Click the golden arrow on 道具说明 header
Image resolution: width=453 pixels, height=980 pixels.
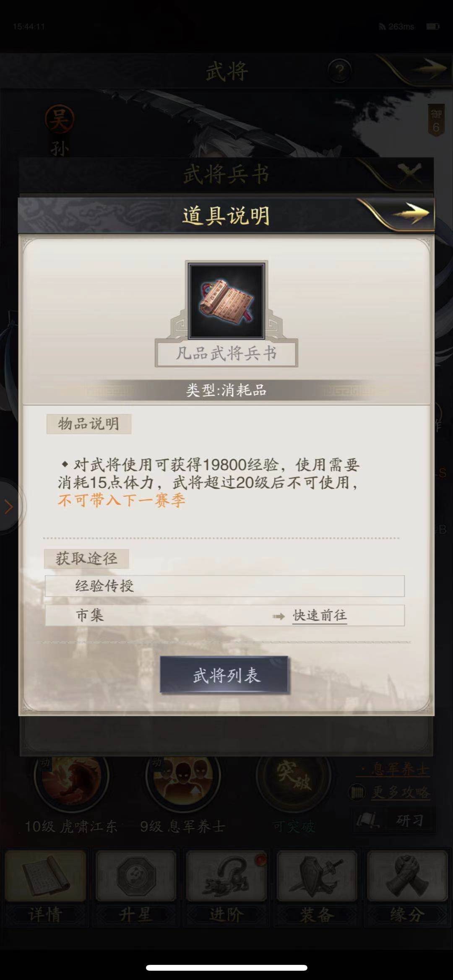[410, 214]
